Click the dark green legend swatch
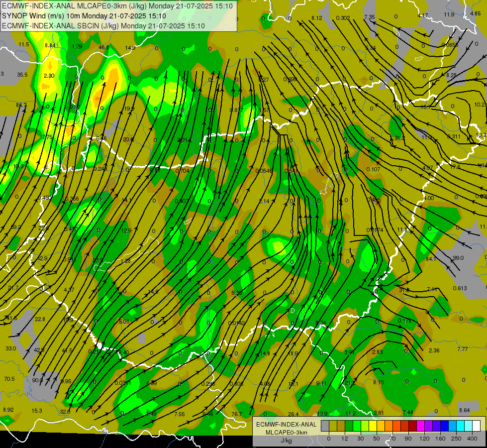The image size is (487, 448). point(349,426)
